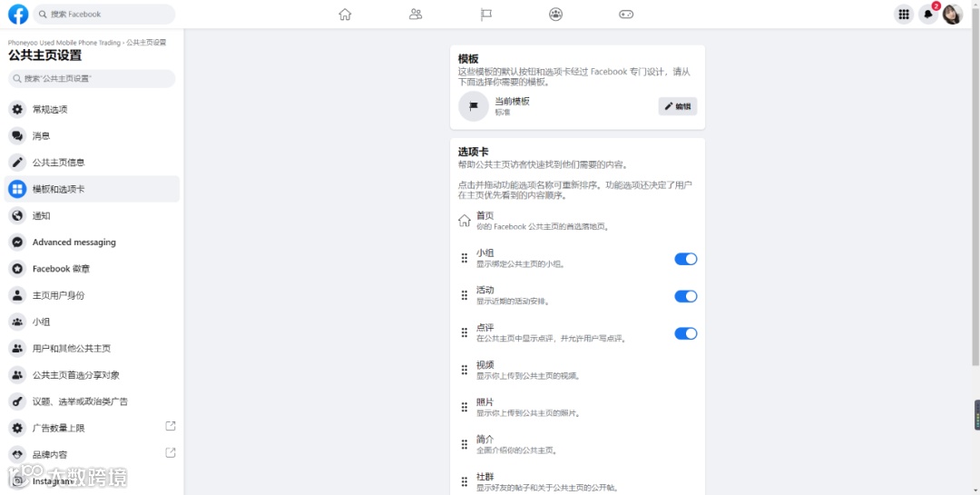
Task: Click the flag icon beside 当前模板
Action: point(473,105)
